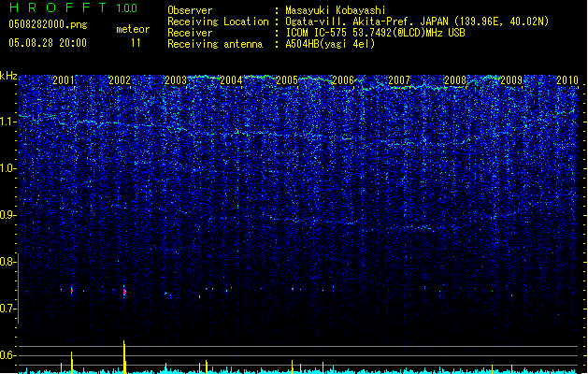
Task: Click the antenna A504HB(yagi 4el) text
Action: tap(330, 44)
